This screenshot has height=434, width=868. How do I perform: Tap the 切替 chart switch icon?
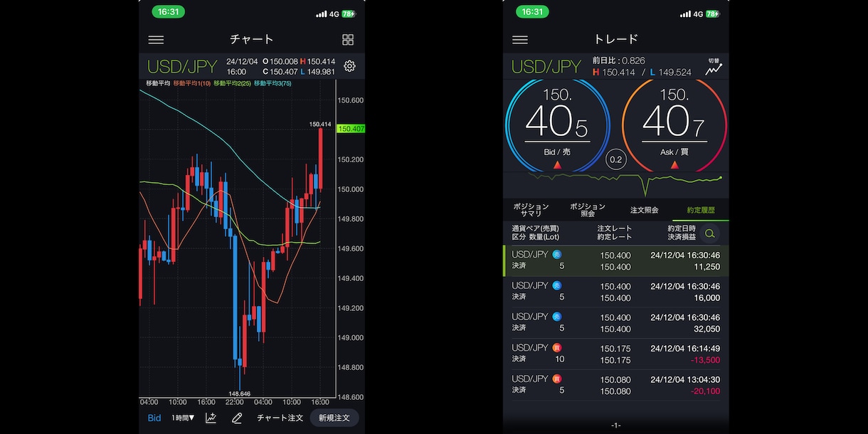pos(714,66)
